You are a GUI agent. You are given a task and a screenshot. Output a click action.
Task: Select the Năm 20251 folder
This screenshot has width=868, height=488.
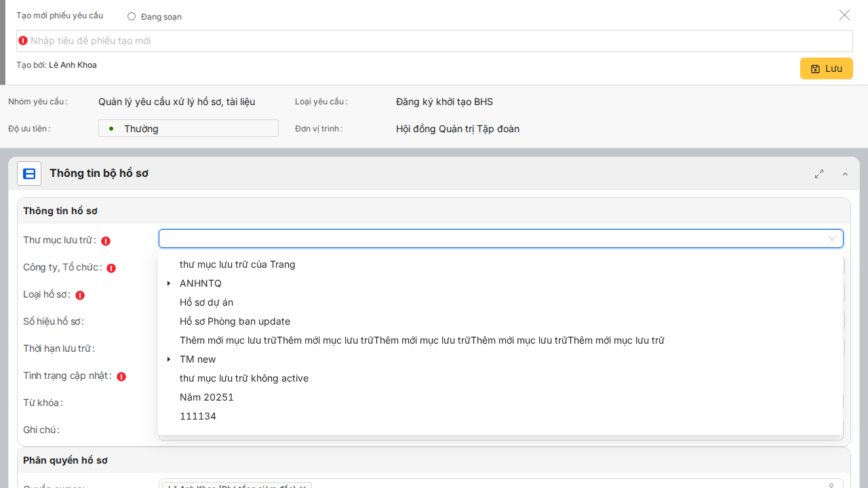coord(206,397)
